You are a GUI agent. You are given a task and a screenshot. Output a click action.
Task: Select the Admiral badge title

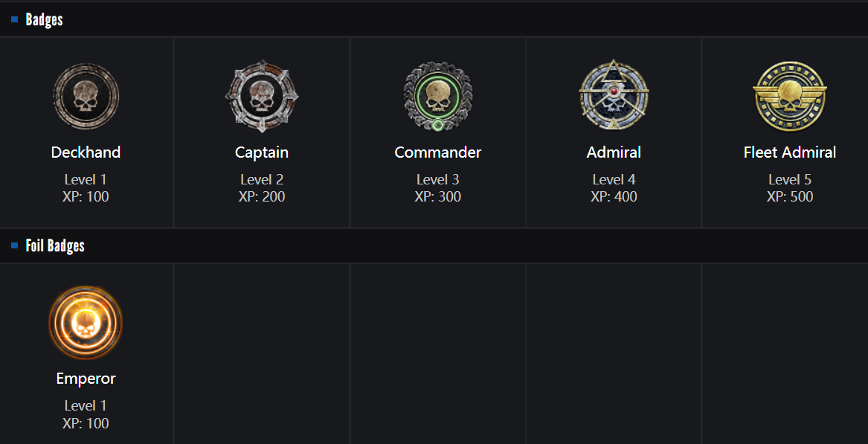click(x=614, y=152)
